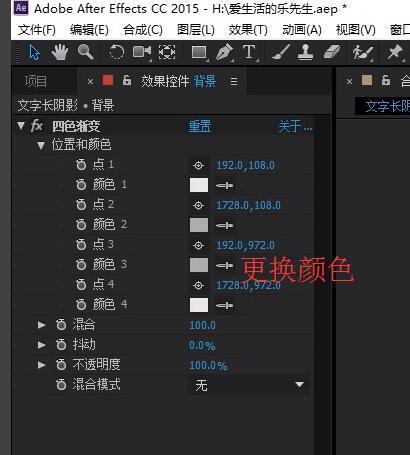Open the 混合模式 dropdown

[249, 385]
